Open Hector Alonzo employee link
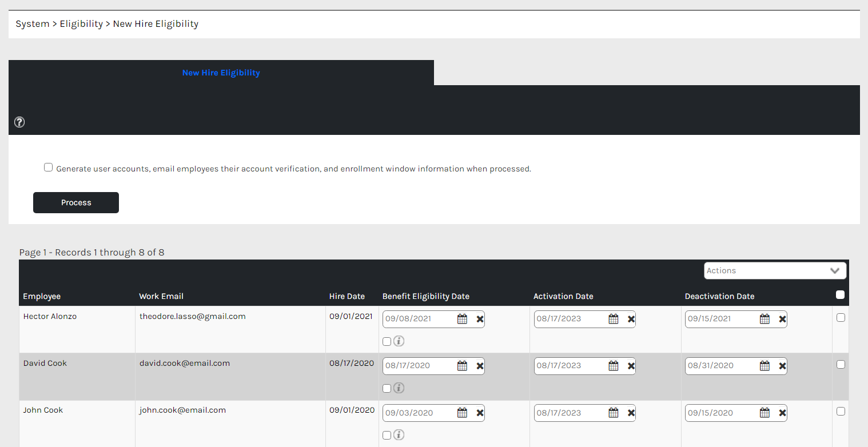 coord(50,316)
